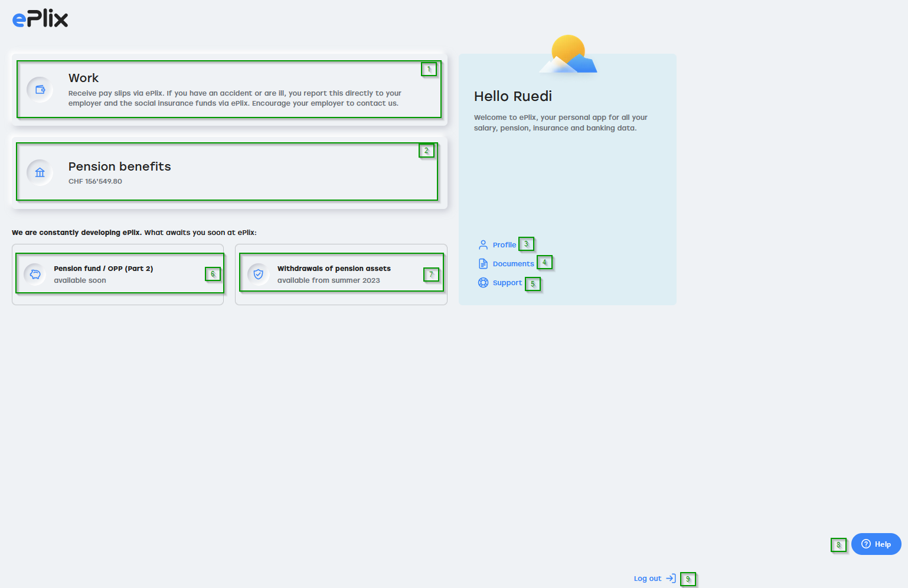
Task: Click the ePlix logo
Action: [40, 19]
